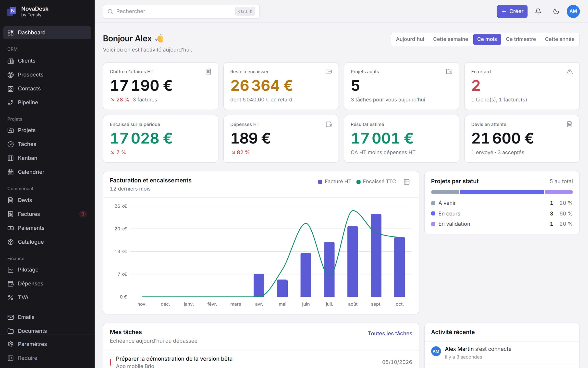Click the cash icon on Reste à encaisser card

pyautogui.click(x=329, y=71)
